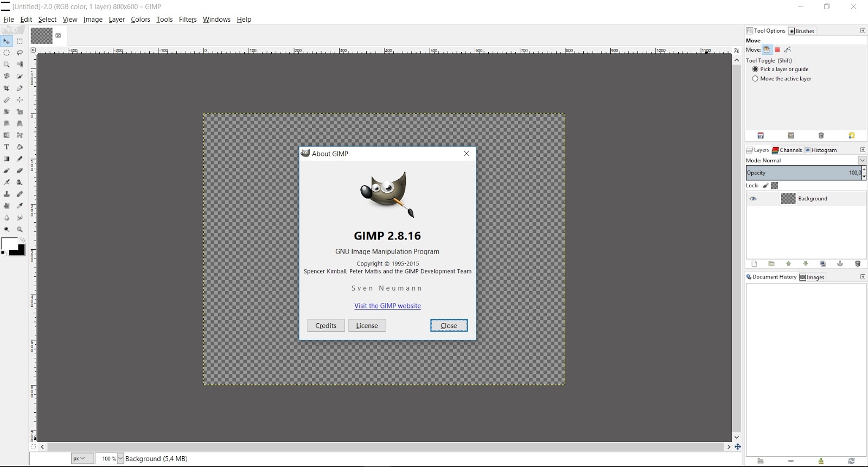Toggle lock pixels on the layer
This screenshot has width=868, height=467.
765,186
